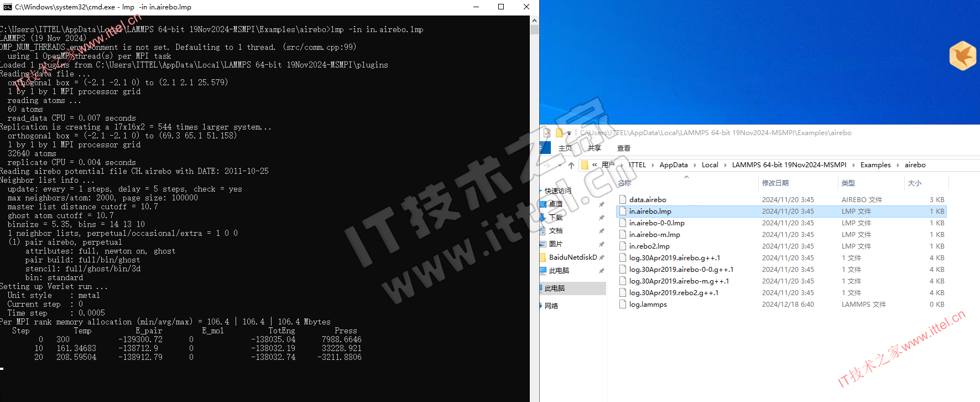Image resolution: width=980 pixels, height=402 pixels.
Task: Click the log.30Apr2019.airebo-0-0.g++.1 file icon
Action: coord(623,269)
